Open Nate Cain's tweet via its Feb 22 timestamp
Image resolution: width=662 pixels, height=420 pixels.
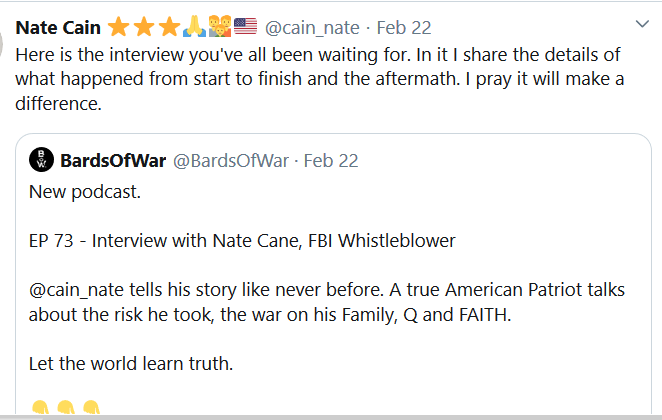(x=404, y=28)
